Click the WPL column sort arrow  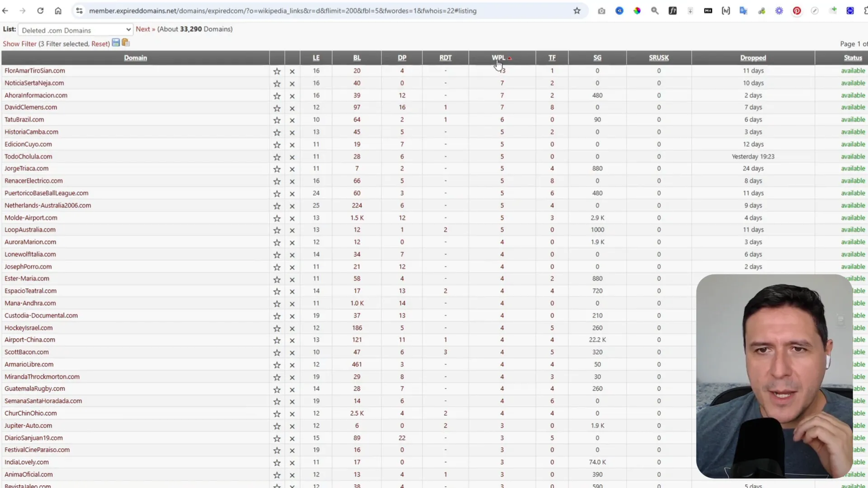[509, 57]
